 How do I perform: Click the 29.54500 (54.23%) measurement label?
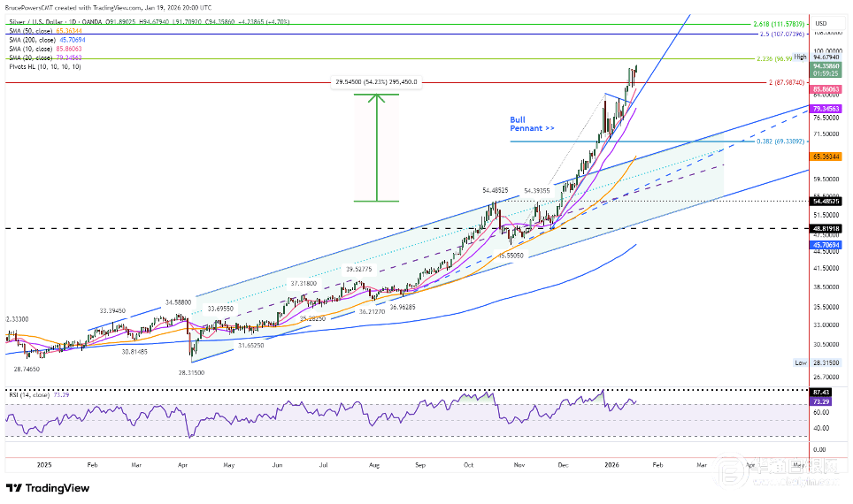tap(376, 82)
